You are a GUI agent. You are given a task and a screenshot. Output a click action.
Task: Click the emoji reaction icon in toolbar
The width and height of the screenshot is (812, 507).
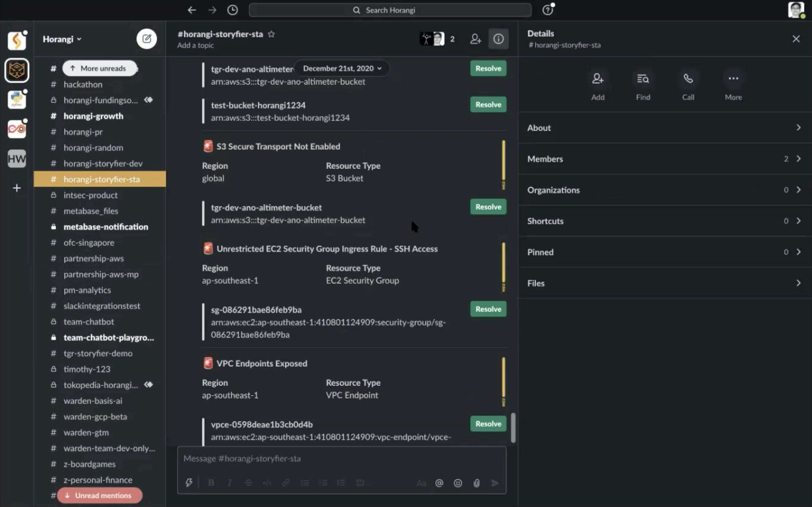coord(458,482)
